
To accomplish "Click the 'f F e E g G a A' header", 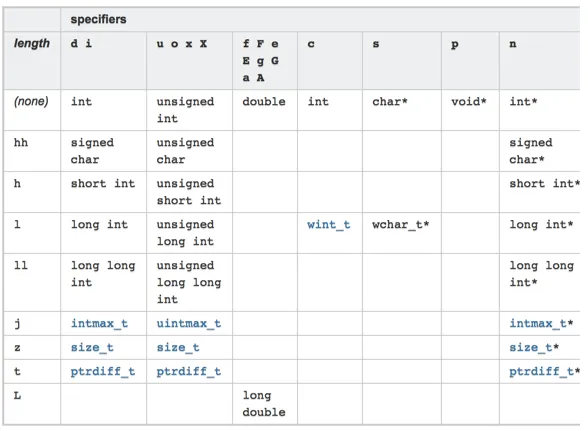I will pyautogui.click(x=261, y=61).
